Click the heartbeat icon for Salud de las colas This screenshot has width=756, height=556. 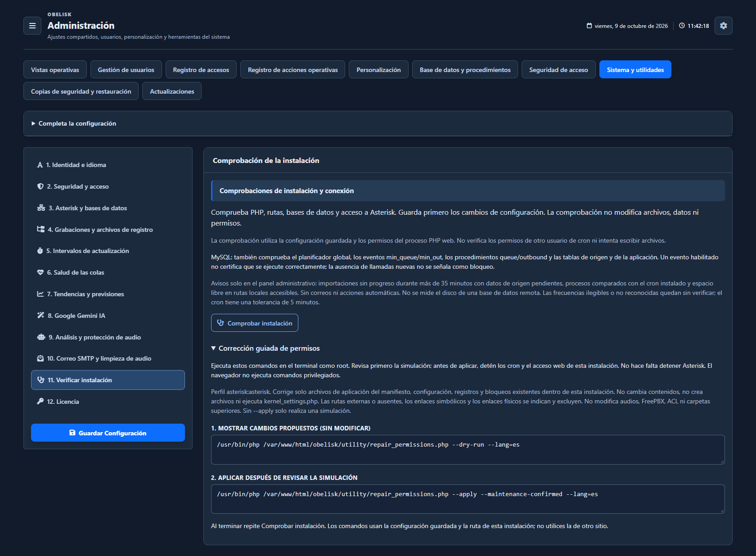coord(40,272)
